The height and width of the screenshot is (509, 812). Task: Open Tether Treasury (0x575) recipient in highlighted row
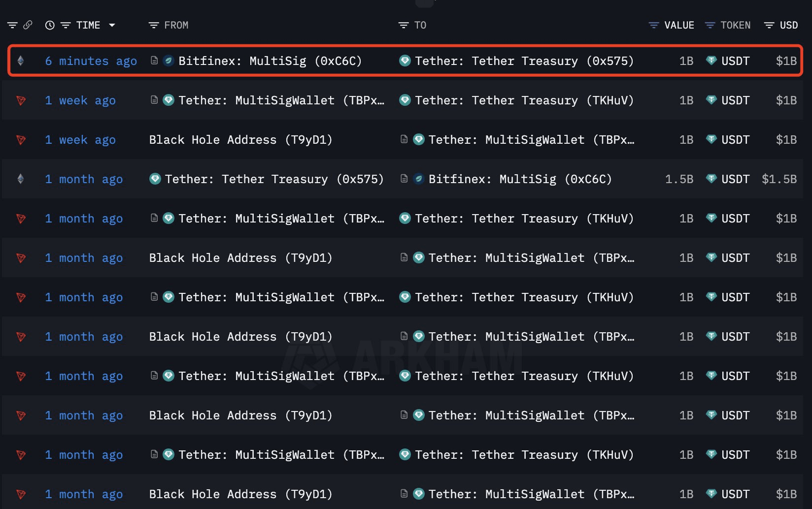coord(524,61)
